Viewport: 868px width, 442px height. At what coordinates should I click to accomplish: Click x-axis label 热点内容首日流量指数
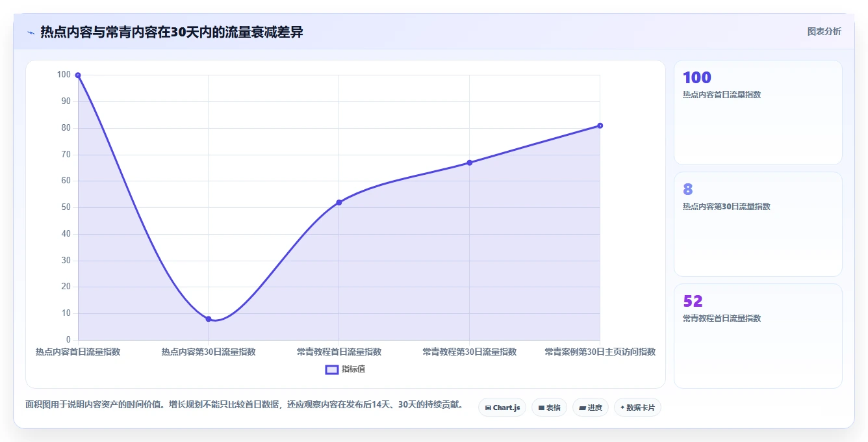[78, 352]
